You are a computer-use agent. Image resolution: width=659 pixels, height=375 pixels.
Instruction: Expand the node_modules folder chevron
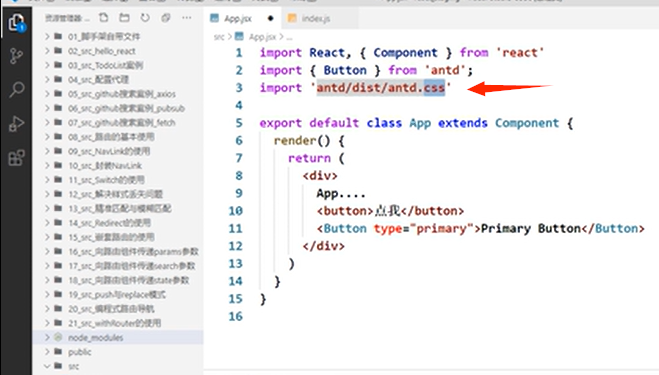47,337
